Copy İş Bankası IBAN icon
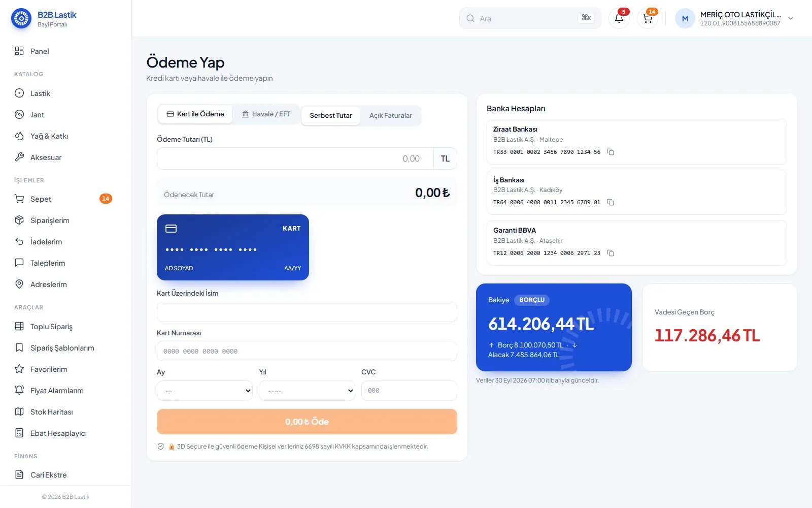Viewport: 812px width, 508px height. [611, 202]
